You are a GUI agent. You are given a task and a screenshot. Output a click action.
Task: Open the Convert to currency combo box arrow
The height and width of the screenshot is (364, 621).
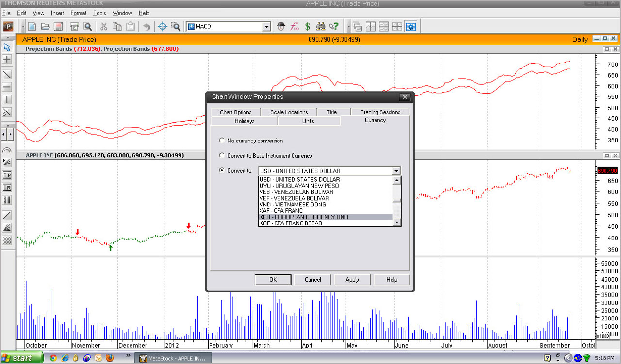click(x=396, y=171)
